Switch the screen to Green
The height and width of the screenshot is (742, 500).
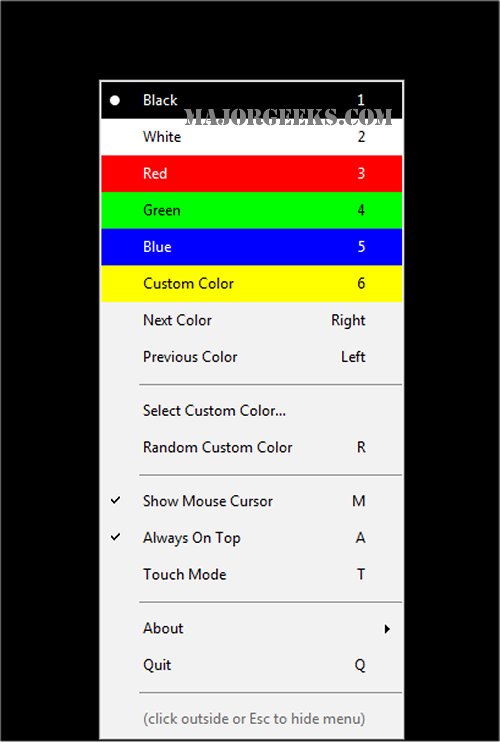(252, 210)
